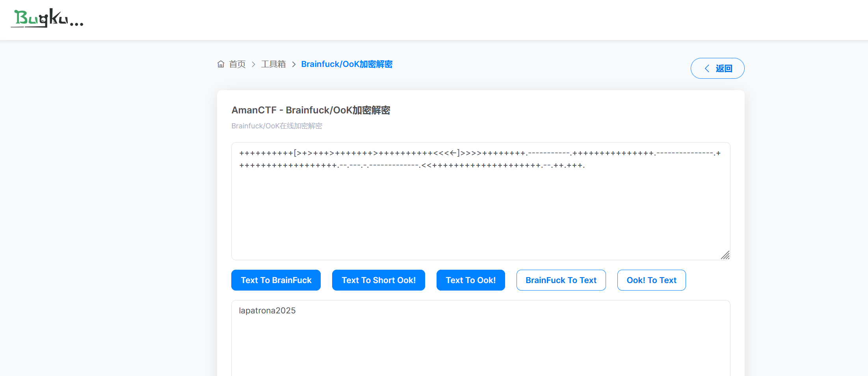Open the 工具箱 breadcrumb link
Image resolution: width=868 pixels, height=376 pixels.
pos(273,64)
